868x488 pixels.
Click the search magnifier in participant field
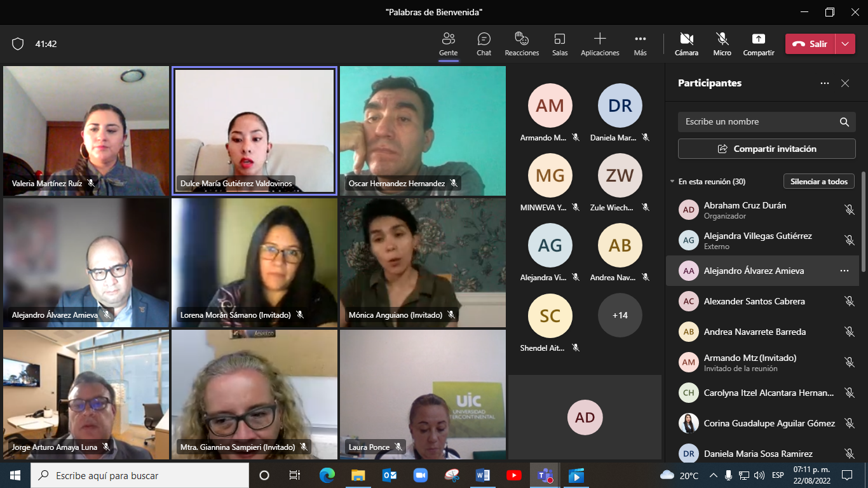(844, 122)
